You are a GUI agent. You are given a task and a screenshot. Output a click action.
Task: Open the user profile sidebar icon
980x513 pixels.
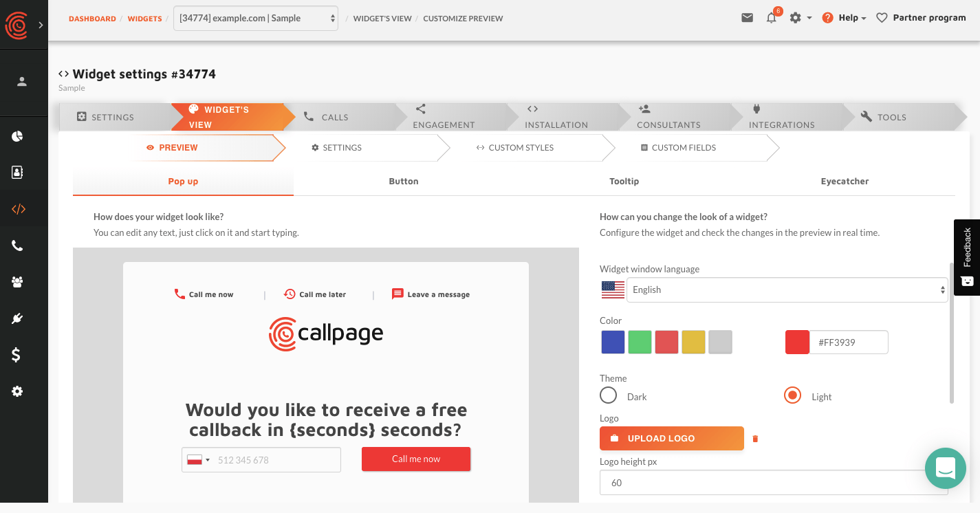(x=22, y=81)
